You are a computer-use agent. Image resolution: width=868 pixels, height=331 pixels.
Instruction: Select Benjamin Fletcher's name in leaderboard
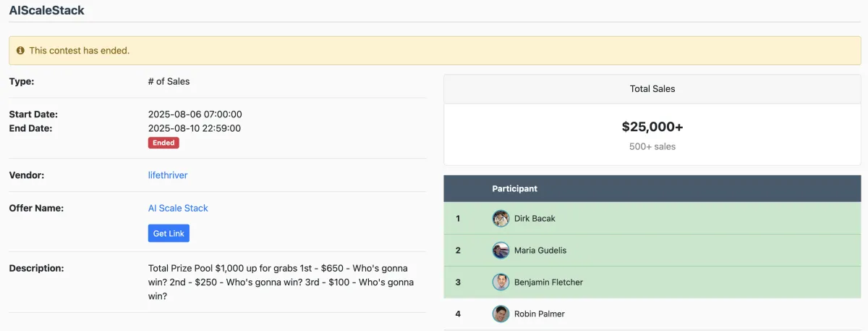tap(548, 282)
